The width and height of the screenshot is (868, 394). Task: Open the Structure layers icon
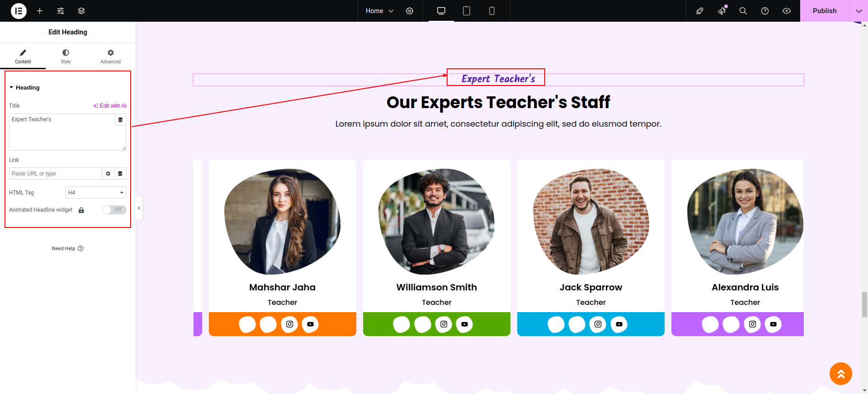(81, 11)
